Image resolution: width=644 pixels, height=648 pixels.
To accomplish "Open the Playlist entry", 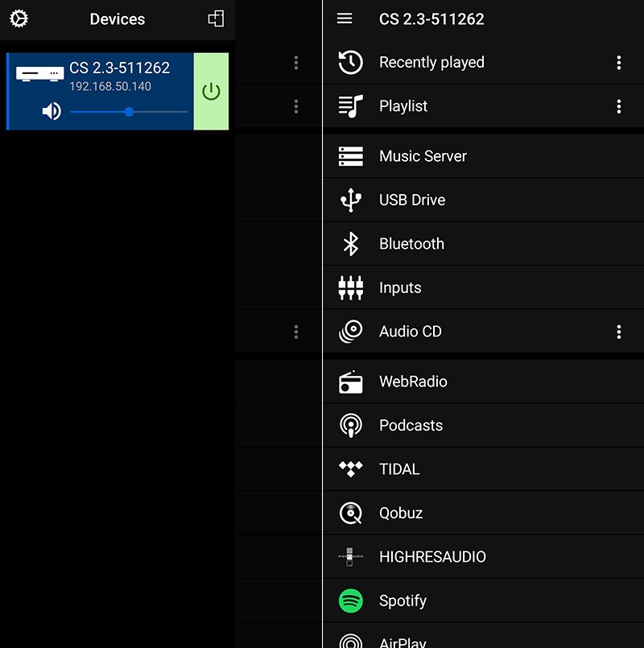I will pos(483,106).
